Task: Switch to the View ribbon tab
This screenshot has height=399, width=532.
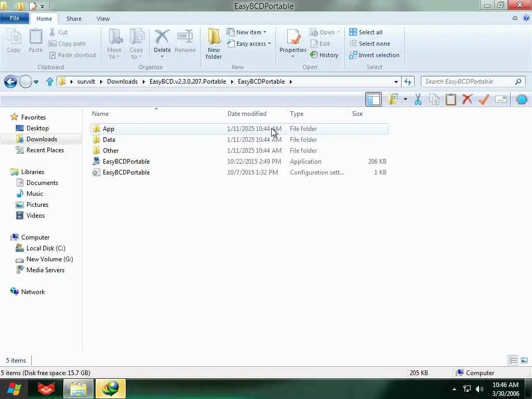Action: (x=103, y=19)
